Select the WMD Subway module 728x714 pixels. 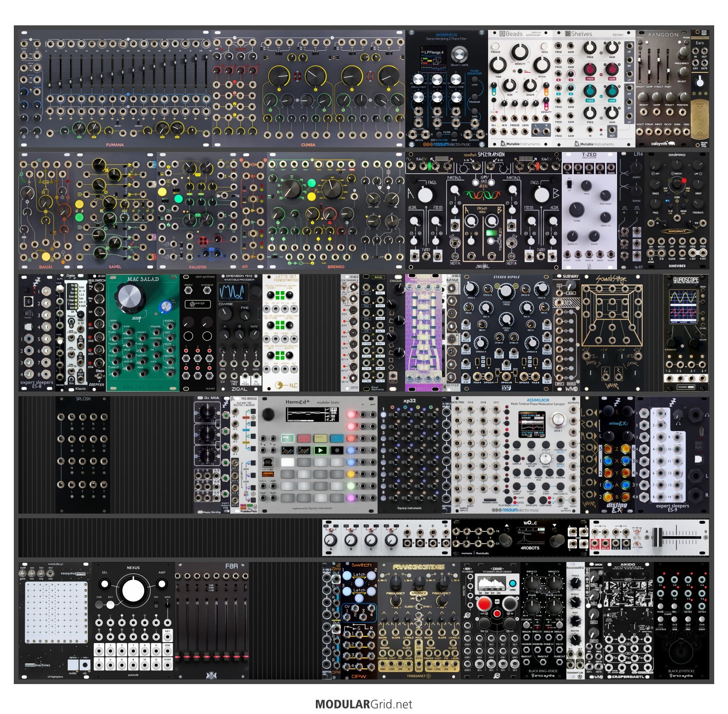(566, 333)
